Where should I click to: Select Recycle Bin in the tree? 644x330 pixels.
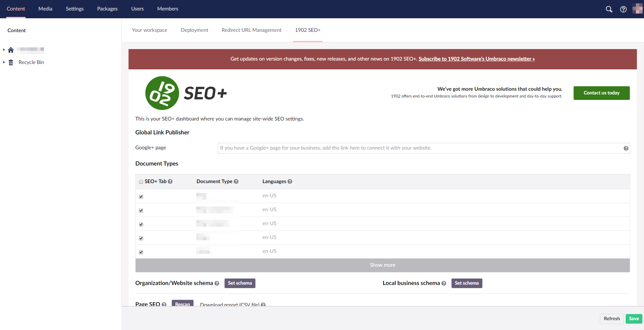[31, 62]
